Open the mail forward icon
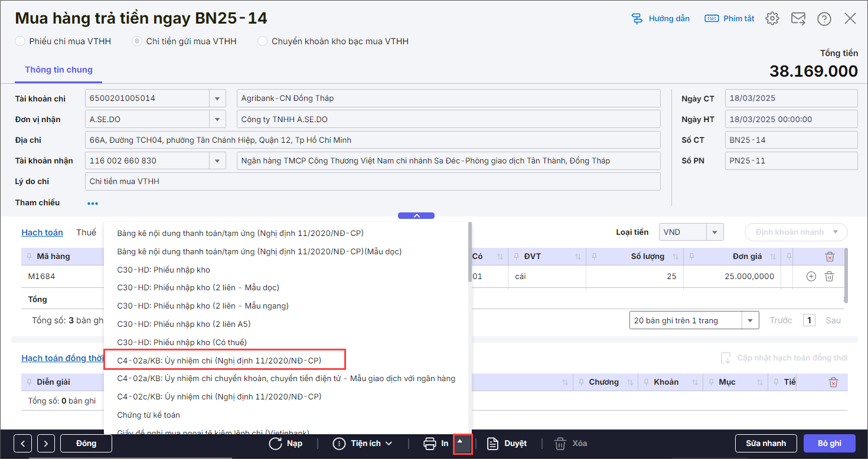The image size is (868, 459). (798, 19)
